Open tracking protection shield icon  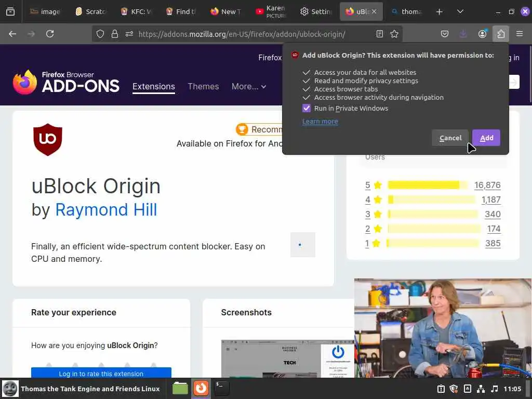click(100, 34)
